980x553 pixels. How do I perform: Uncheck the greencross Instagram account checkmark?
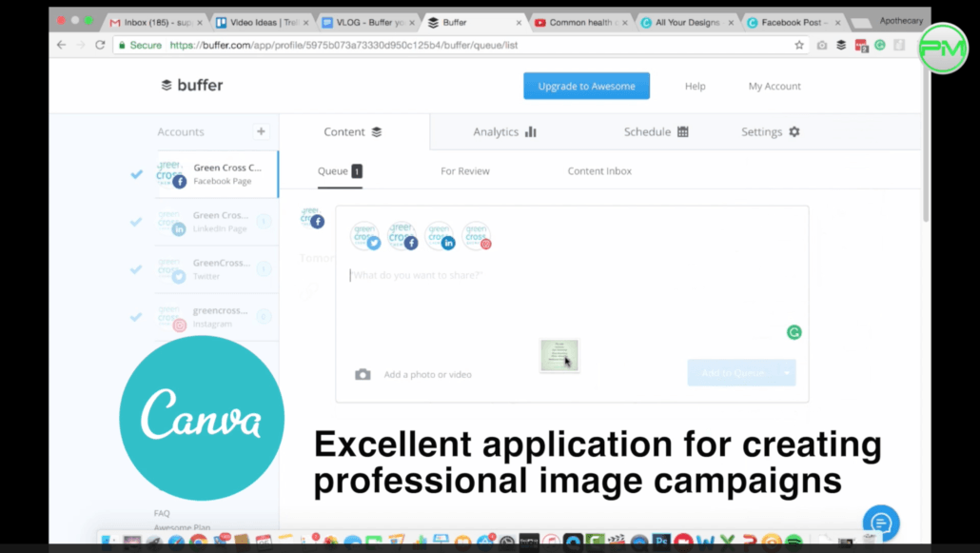pyautogui.click(x=136, y=317)
